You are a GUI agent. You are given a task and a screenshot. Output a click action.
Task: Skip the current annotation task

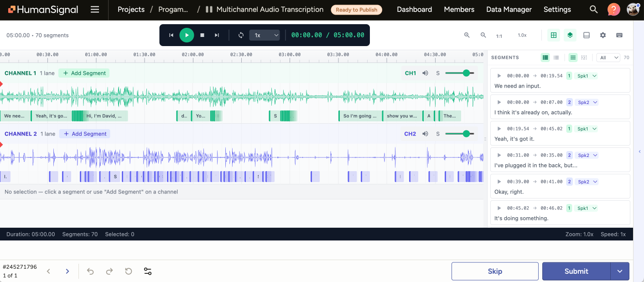click(495, 271)
